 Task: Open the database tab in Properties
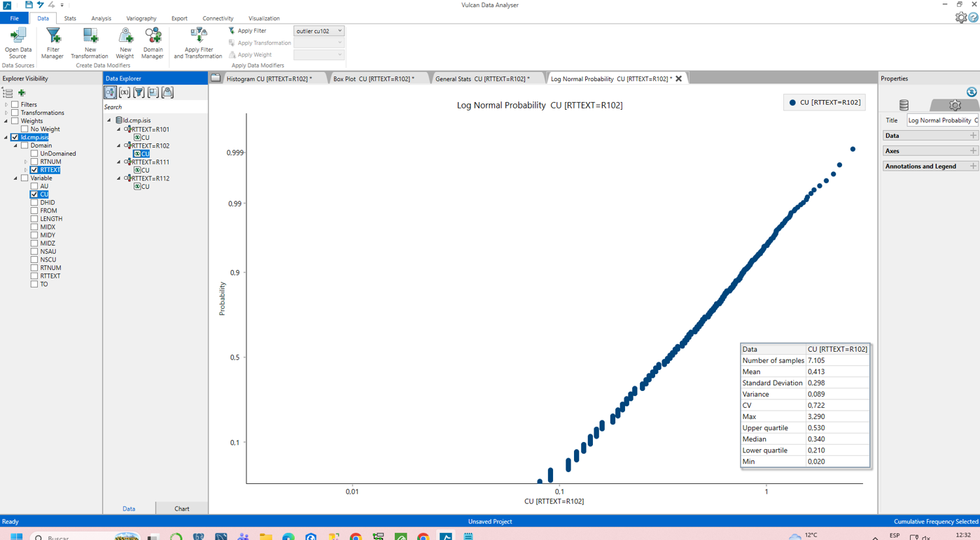tap(904, 105)
